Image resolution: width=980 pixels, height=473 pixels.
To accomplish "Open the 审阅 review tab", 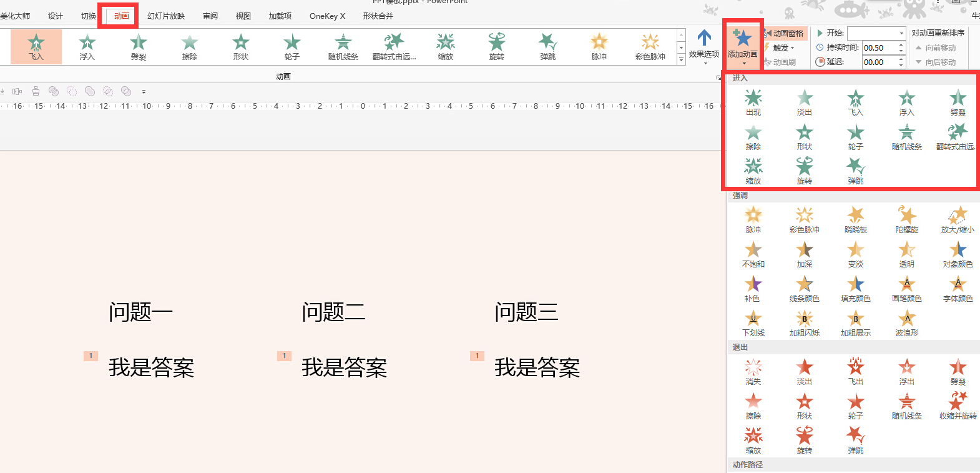I will point(210,16).
